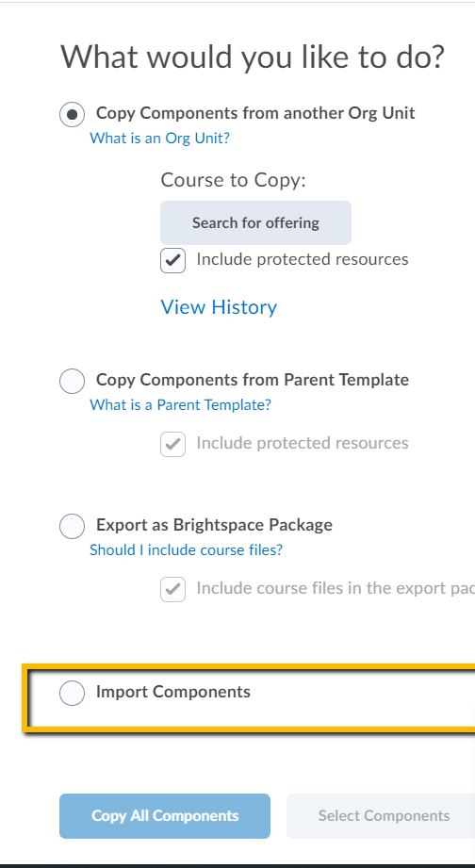Choose the Copy Components from Parent Template radio button

(x=72, y=382)
